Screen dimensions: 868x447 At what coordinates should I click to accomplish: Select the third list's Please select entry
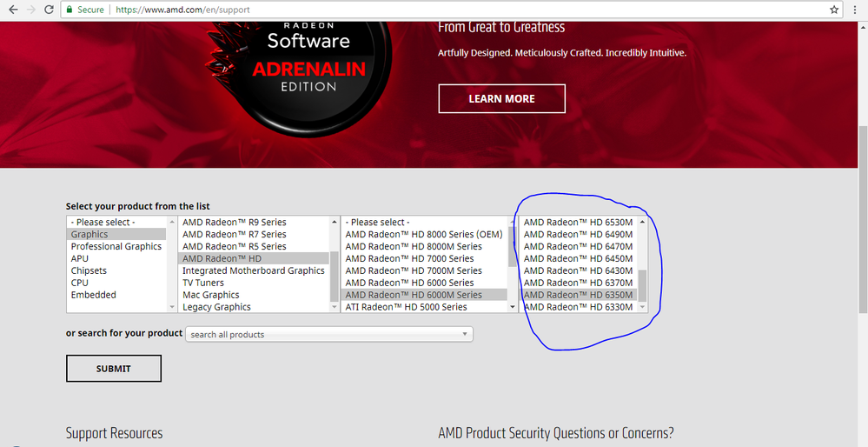(x=424, y=222)
